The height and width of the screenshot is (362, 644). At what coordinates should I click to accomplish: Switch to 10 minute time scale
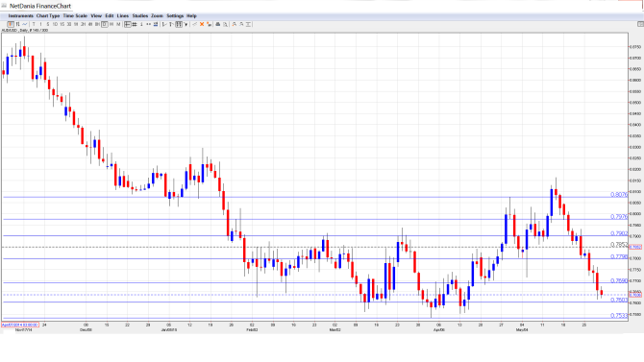pos(55,24)
